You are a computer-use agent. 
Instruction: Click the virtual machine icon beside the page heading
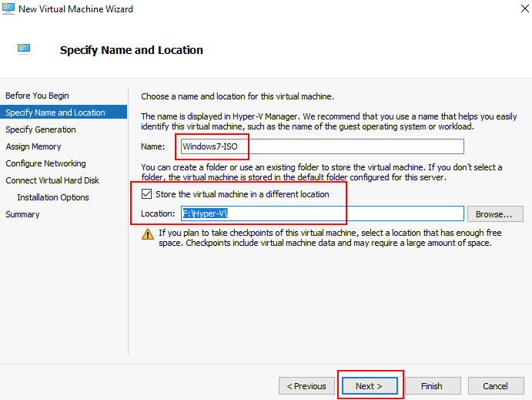pyautogui.click(x=24, y=49)
